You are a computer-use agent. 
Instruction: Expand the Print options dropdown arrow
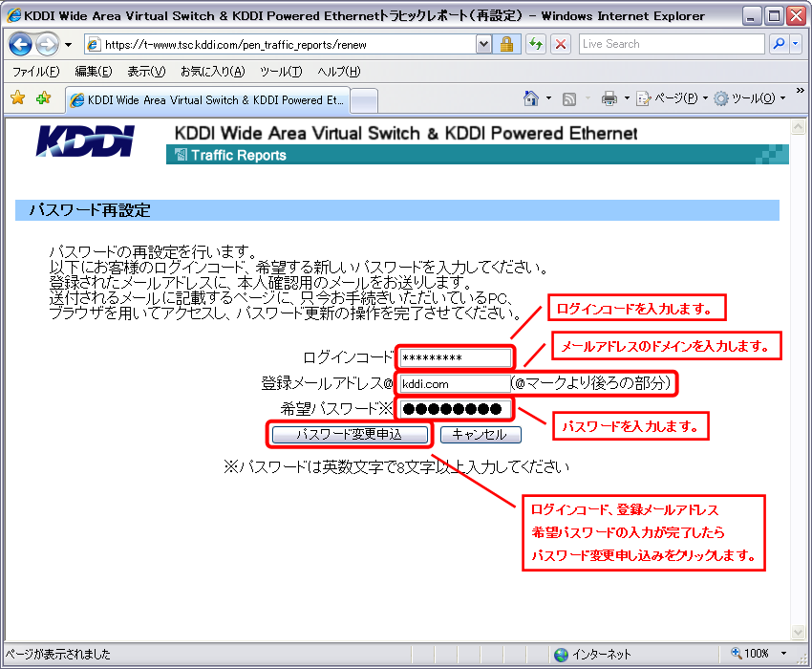point(627,97)
